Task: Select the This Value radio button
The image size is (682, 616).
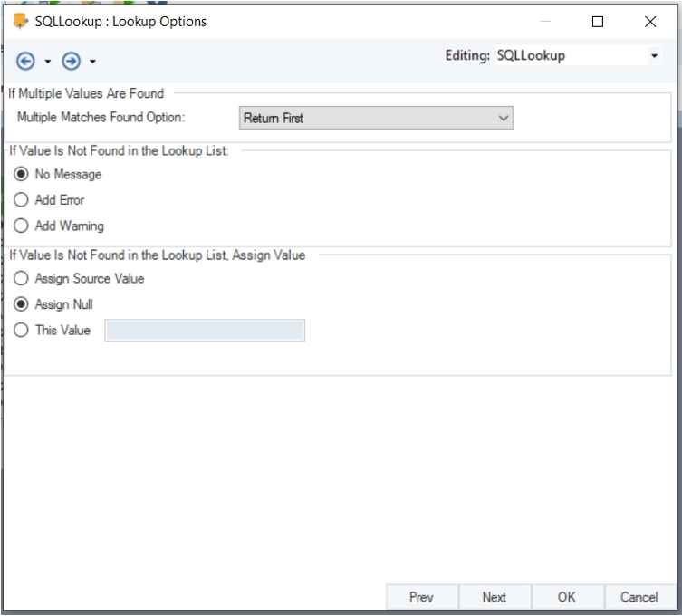Action: tap(21, 330)
